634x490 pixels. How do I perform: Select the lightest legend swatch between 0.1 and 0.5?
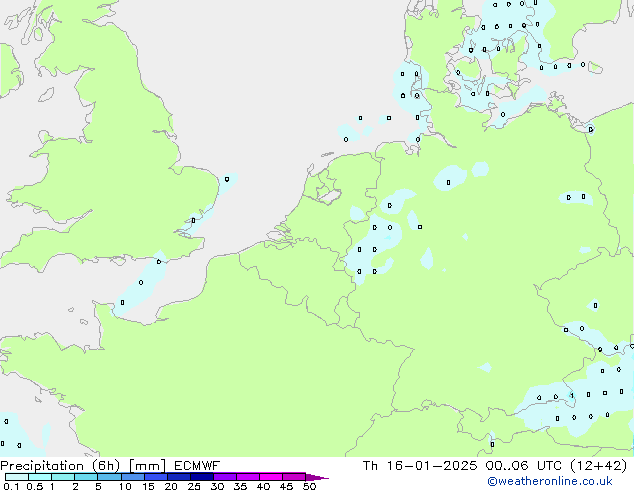tap(17, 477)
